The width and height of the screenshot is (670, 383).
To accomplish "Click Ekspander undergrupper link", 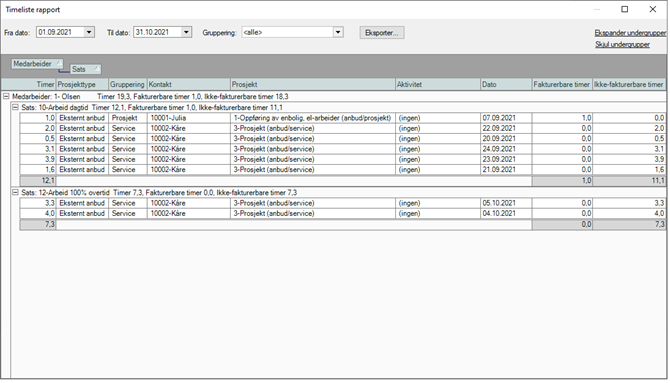I will coord(630,33).
